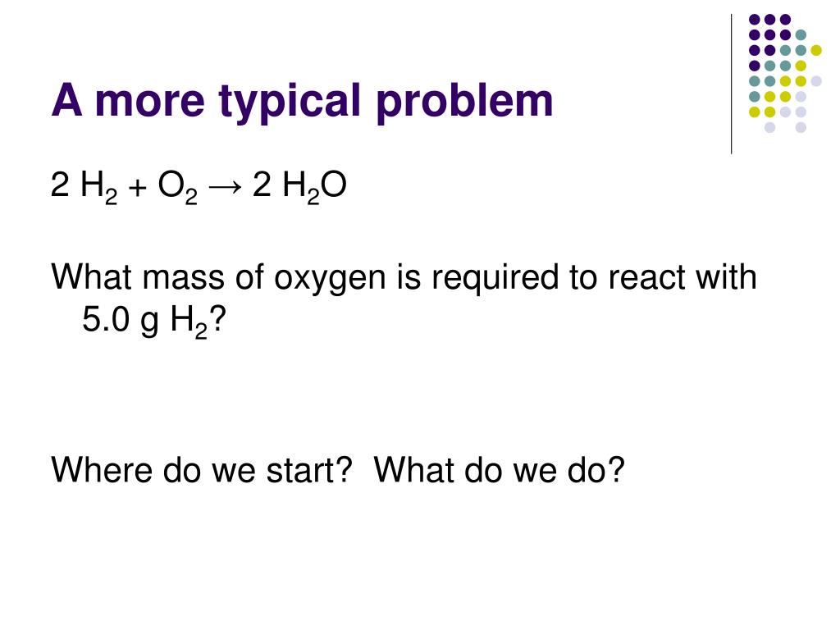Click the word 'oxygen' in the question
Screen dimensions: 840x630
[x=330, y=279]
